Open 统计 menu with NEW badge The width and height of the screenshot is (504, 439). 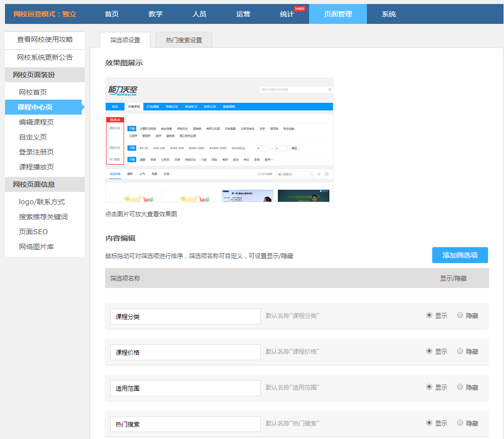pyautogui.click(x=287, y=14)
